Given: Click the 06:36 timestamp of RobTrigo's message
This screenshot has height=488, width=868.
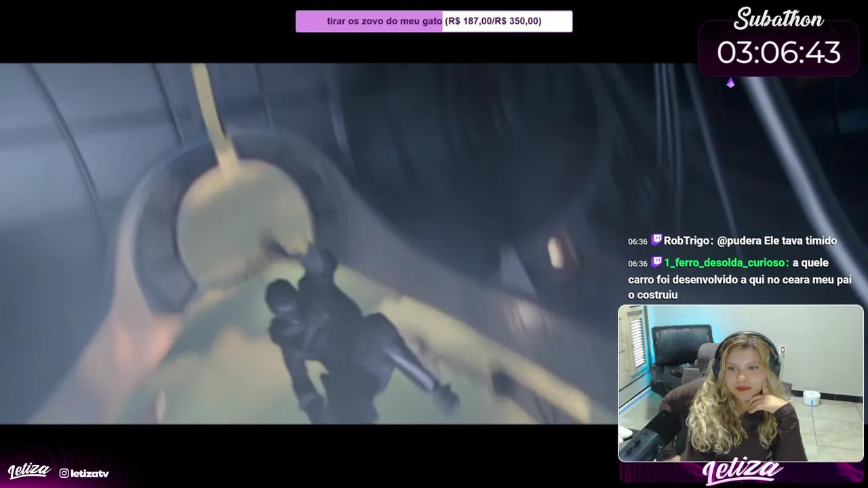Looking at the screenshot, I should click(x=637, y=241).
